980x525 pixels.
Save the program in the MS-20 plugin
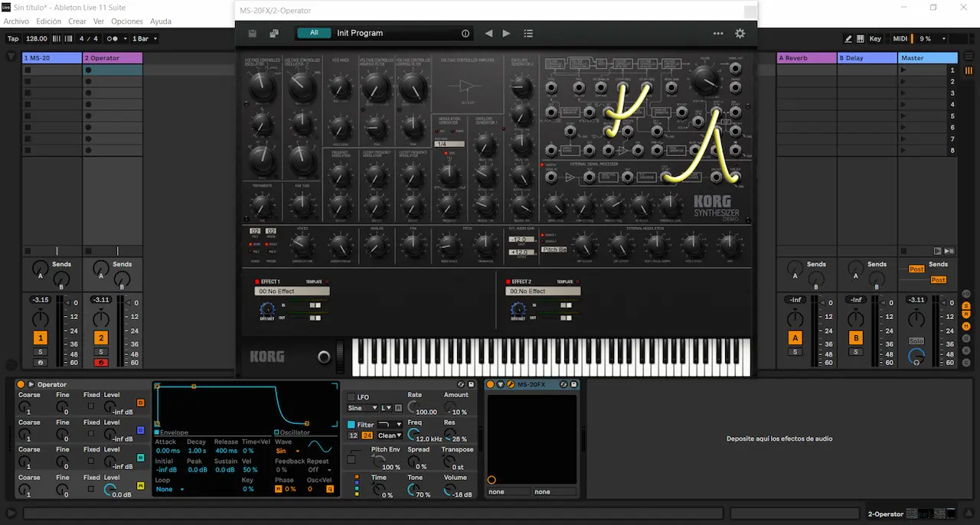[x=253, y=34]
